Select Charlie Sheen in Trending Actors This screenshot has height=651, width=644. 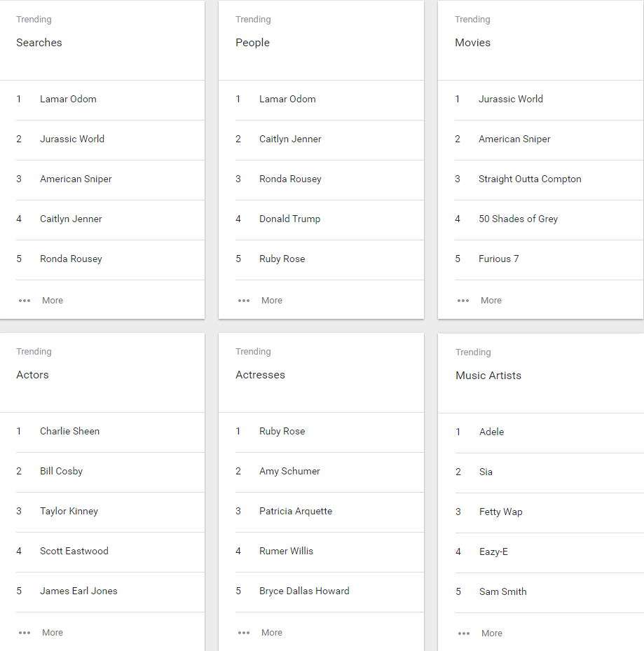pos(70,431)
